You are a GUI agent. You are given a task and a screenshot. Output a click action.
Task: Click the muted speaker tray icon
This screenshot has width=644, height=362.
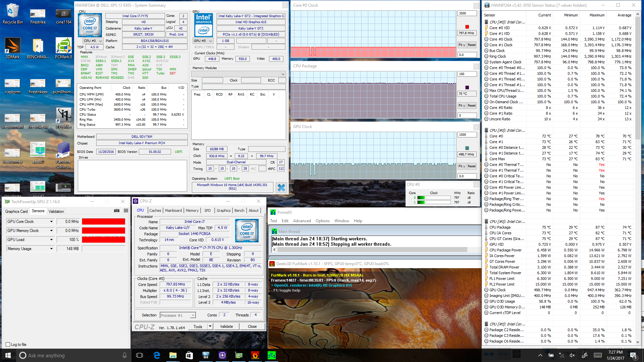(572, 355)
